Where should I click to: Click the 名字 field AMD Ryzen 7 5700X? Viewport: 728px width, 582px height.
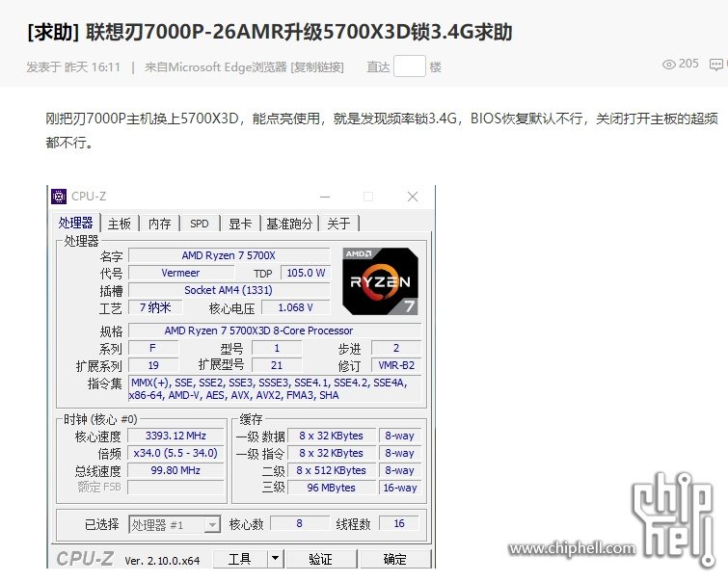(229, 255)
